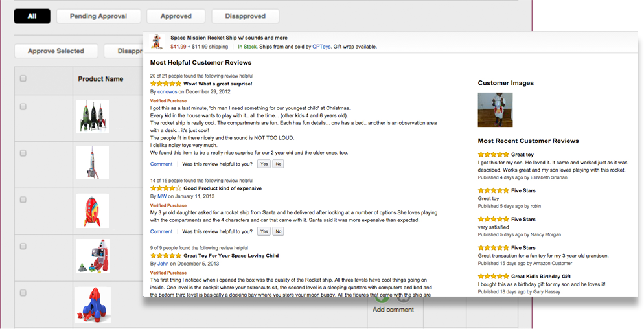Mark the ccnowcs review as helpful with Yes

264,164
